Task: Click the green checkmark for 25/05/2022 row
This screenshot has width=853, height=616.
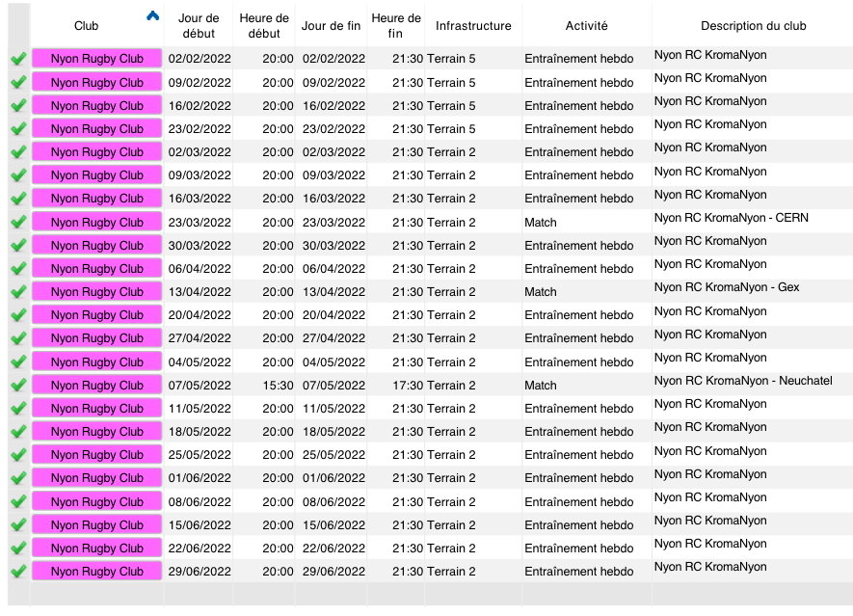Action: (18, 455)
